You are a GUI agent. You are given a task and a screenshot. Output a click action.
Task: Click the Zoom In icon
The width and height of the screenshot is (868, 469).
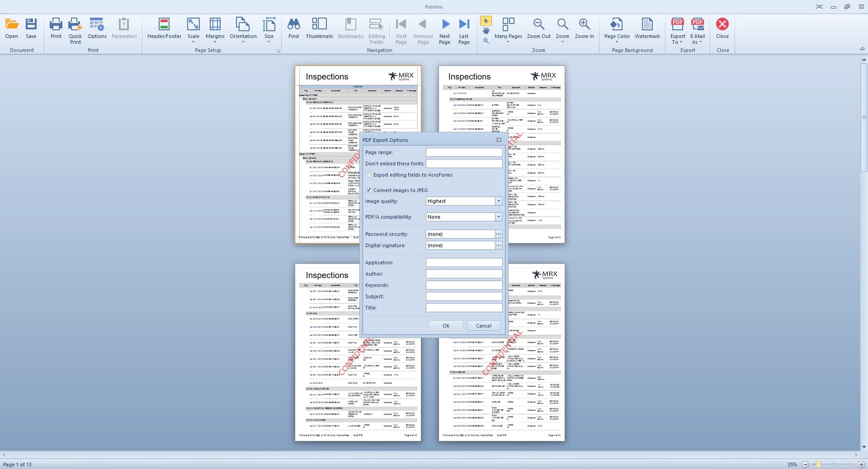(x=584, y=24)
